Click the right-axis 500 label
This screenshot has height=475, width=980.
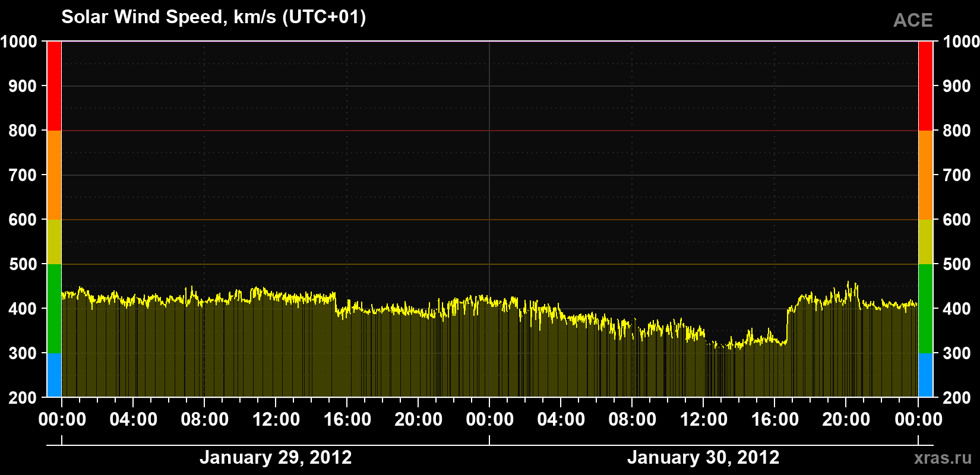[957, 264]
